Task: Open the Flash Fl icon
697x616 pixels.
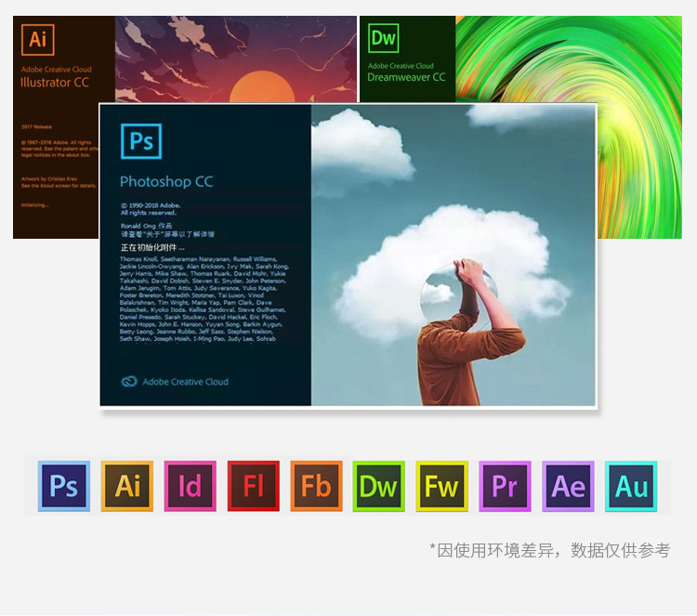Action: click(254, 486)
